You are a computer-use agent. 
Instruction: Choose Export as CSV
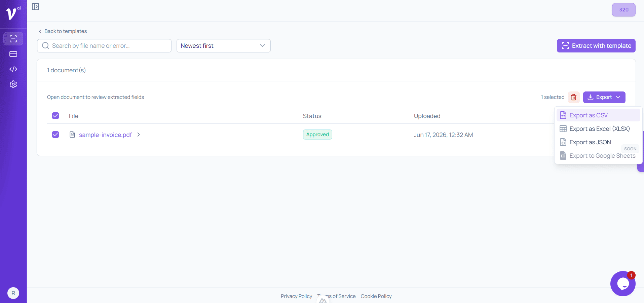tap(598, 115)
